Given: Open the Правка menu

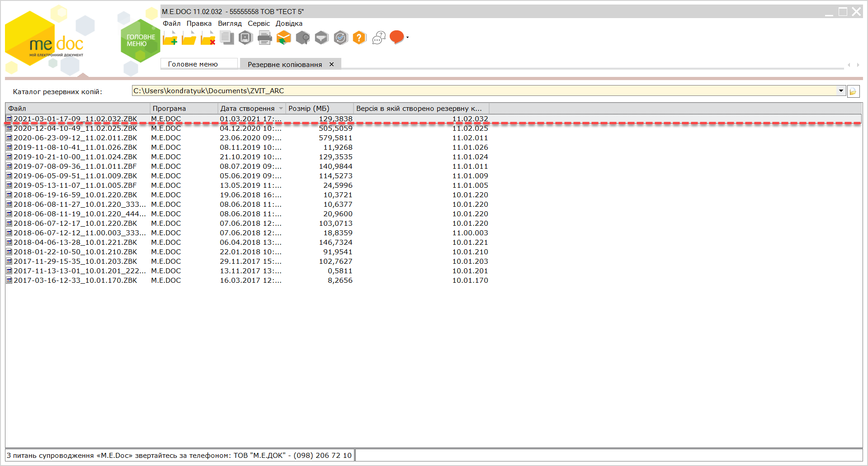Looking at the screenshot, I should (199, 24).
